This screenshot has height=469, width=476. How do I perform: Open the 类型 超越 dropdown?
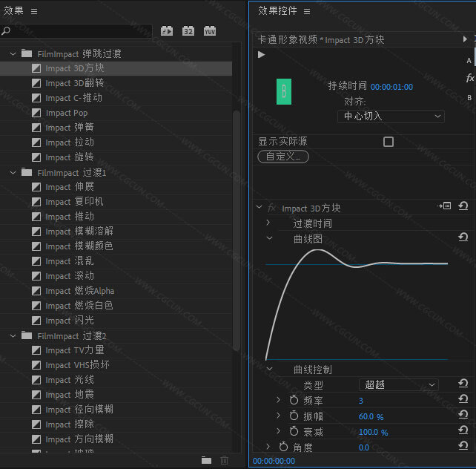399,384
